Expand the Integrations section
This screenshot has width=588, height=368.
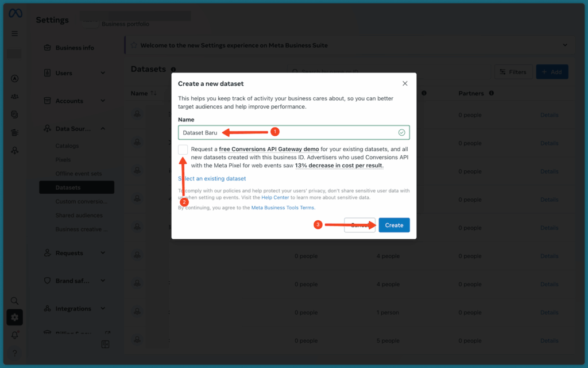click(x=74, y=308)
